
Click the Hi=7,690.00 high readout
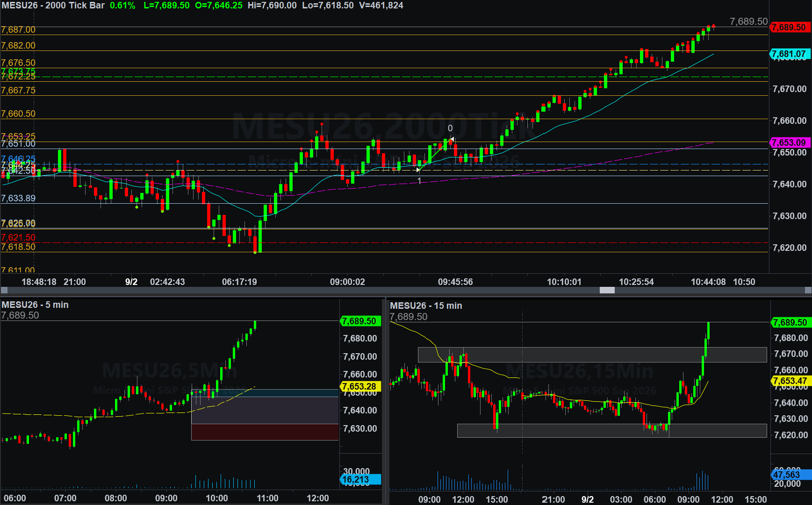point(272,6)
